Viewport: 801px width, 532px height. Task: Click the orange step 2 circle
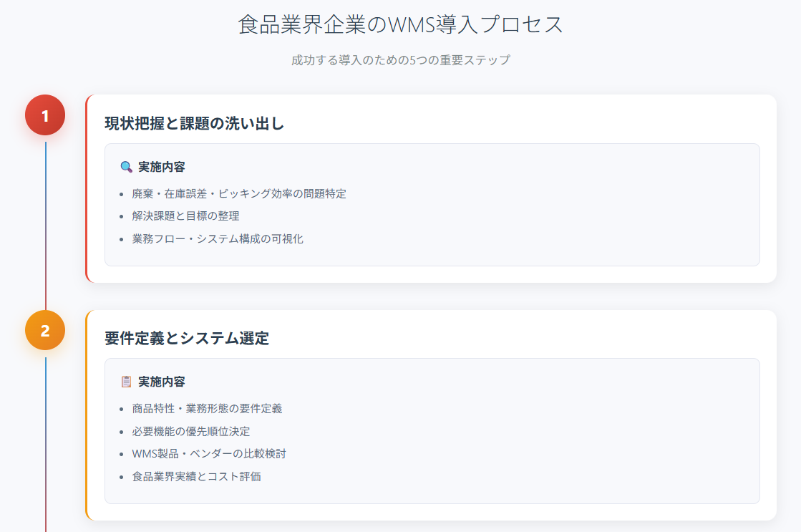(x=45, y=330)
